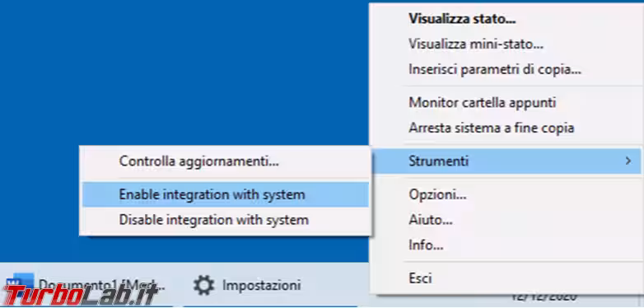Expand the Strumenti submenu arrow chevron
The width and height of the screenshot is (644, 308).
click(628, 161)
